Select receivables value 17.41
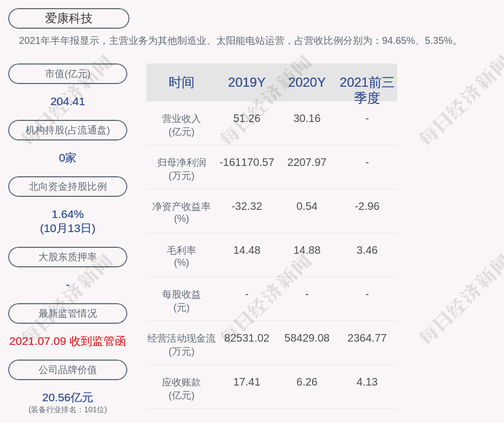The width and height of the screenshot is (504, 423). tap(247, 382)
